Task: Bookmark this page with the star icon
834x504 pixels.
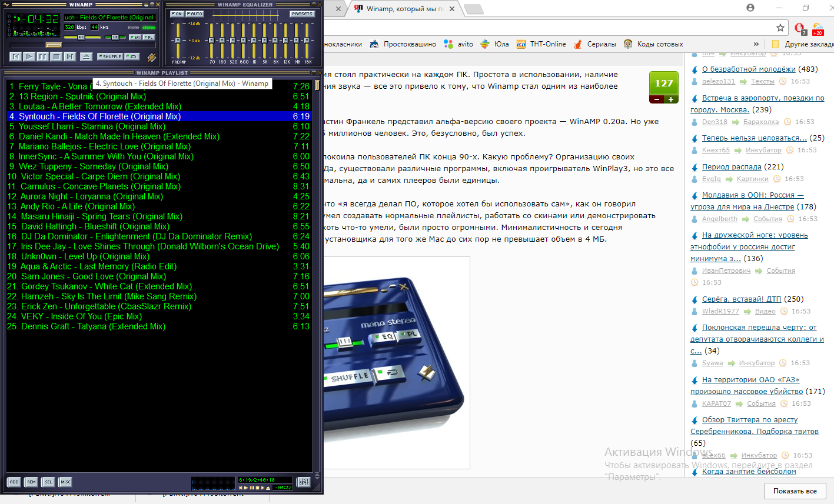Action: pos(780,28)
